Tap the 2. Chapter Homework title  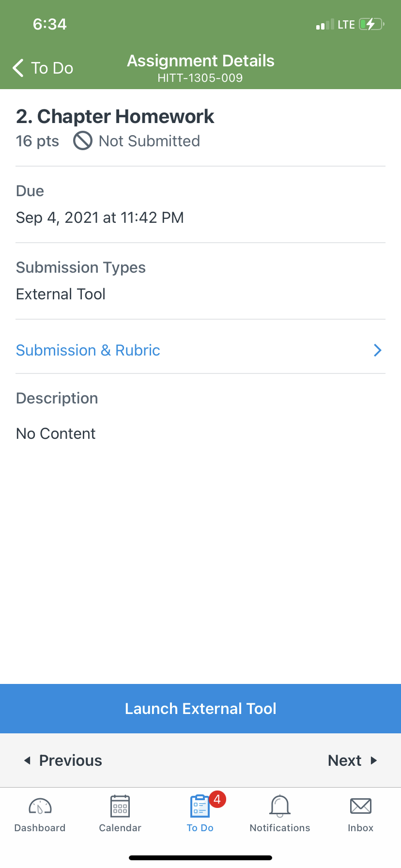(x=115, y=117)
